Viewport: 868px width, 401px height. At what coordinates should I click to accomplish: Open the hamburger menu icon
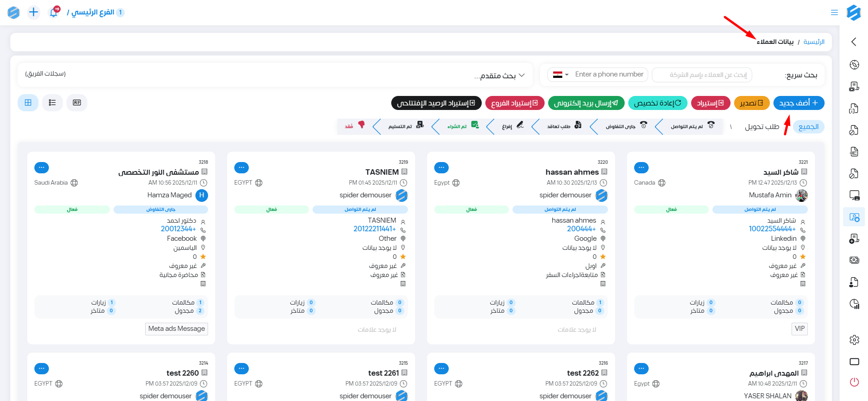(835, 13)
